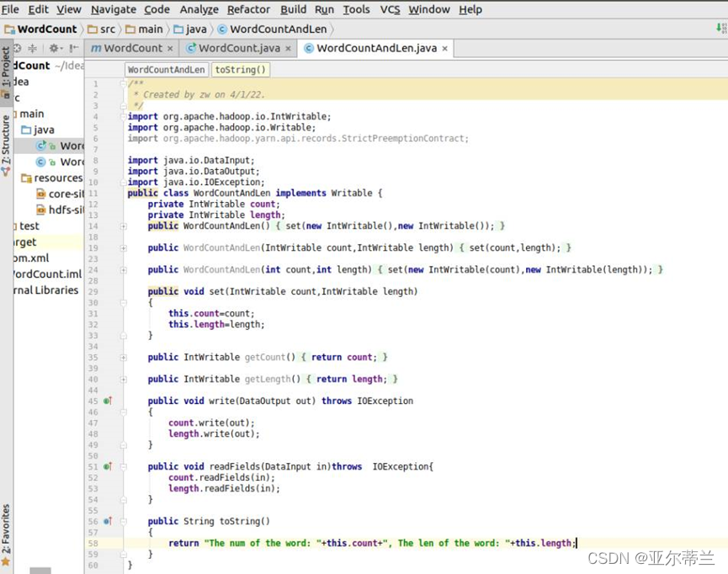
Task: Open the Project panel gear settings
Action: (56, 48)
